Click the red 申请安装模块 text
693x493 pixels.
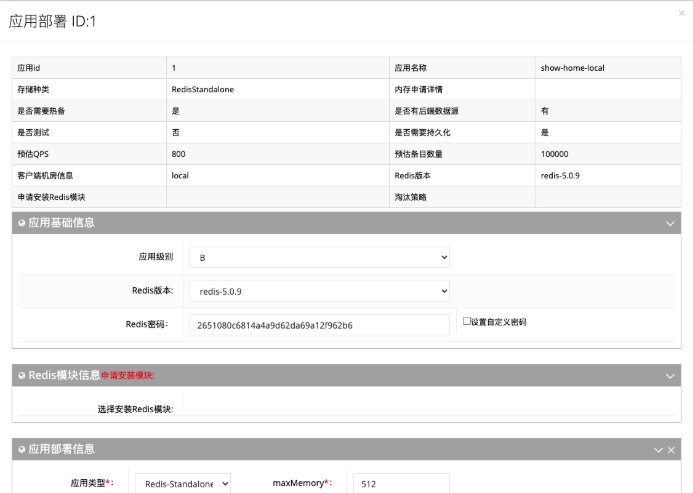coord(127,375)
